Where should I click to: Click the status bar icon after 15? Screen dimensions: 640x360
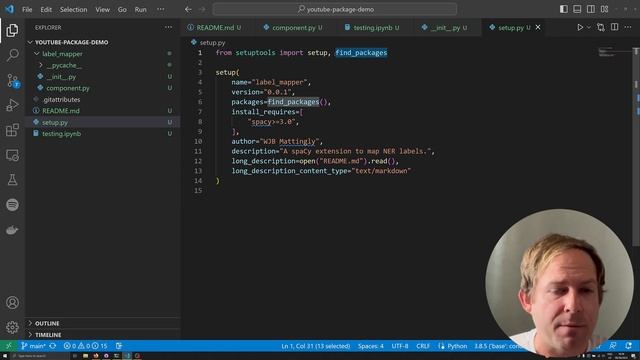pyautogui.click(x=119, y=346)
